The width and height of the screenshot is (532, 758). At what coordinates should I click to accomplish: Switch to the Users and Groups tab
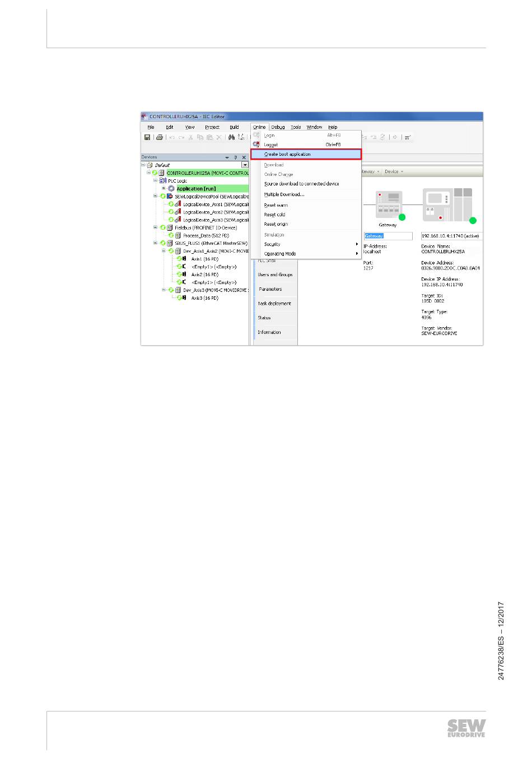275,275
